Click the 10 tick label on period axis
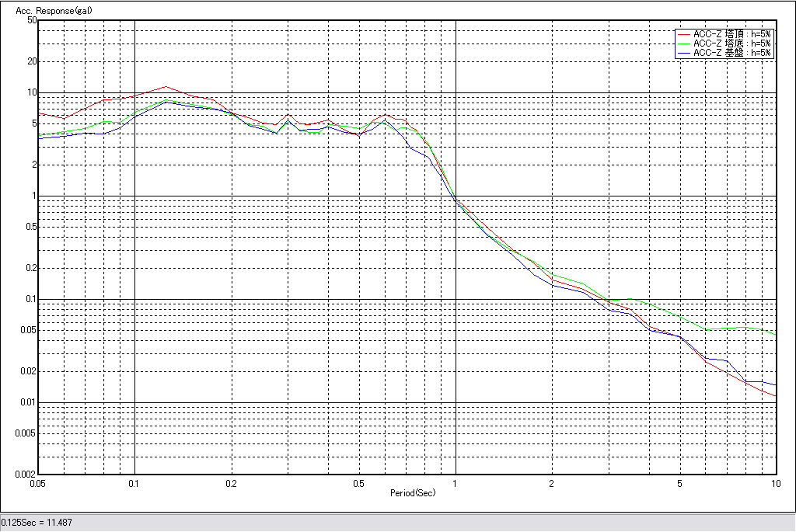The image size is (796, 532). (775, 483)
